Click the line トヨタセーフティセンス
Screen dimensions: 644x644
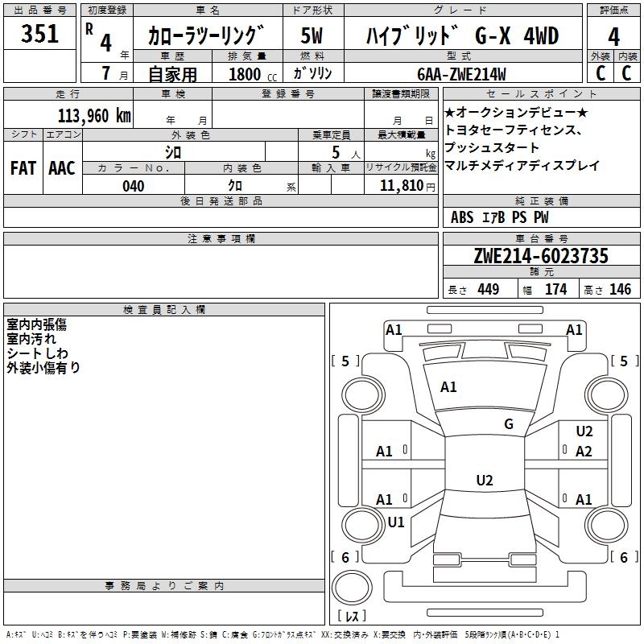point(513,130)
